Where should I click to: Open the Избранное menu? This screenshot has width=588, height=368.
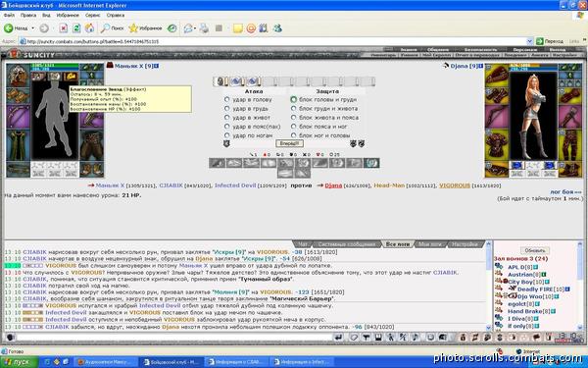pyautogui.click(x=68, y=16)
